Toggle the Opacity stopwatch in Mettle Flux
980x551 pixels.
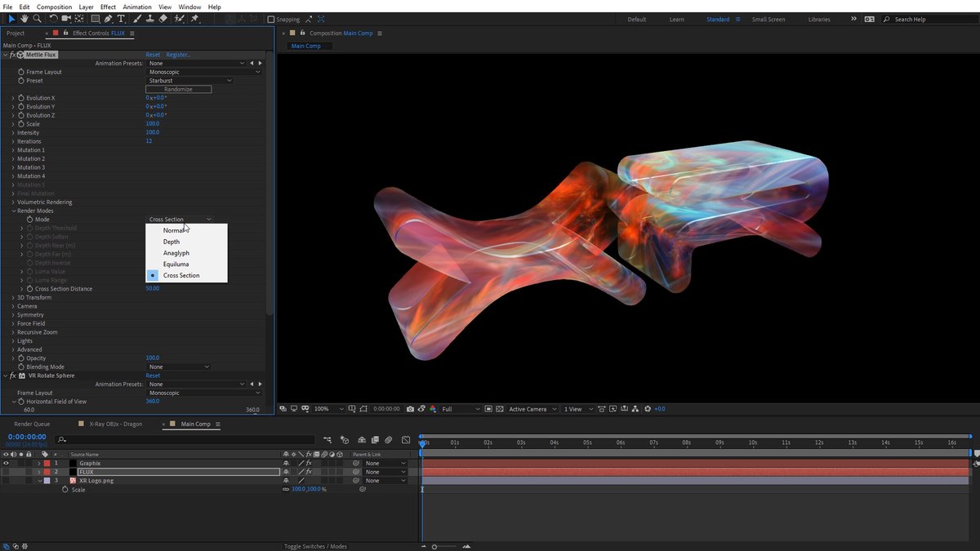coord(21,358)
